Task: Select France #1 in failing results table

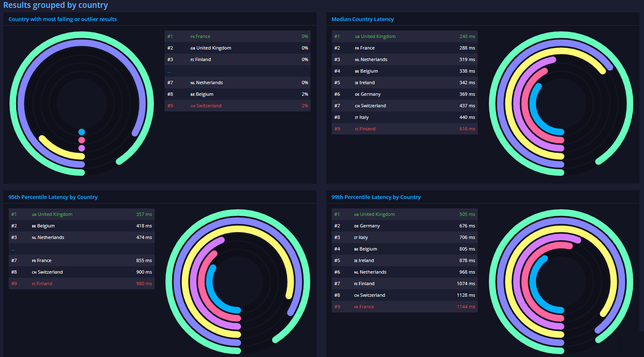Action: [x=238, y=36]
